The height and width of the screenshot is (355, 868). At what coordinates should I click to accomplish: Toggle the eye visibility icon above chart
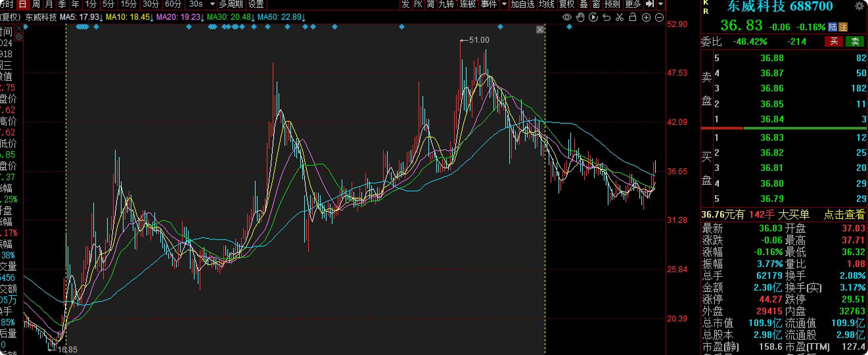567,17
